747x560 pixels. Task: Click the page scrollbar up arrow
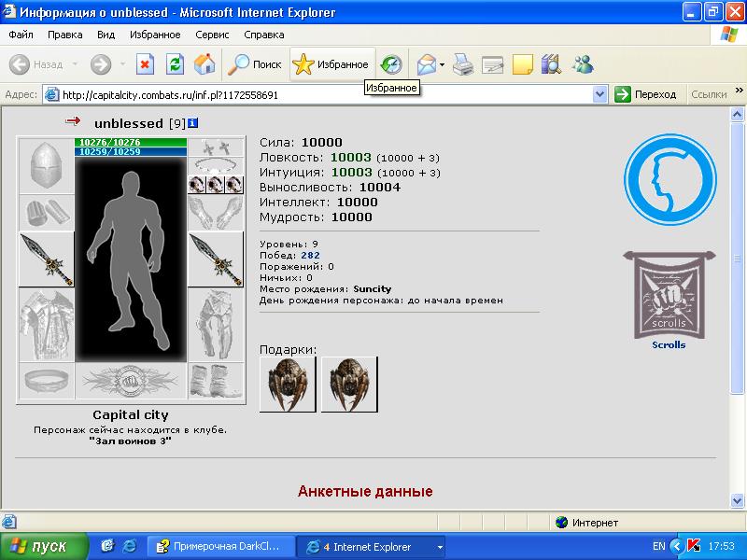tap(737, 114)
